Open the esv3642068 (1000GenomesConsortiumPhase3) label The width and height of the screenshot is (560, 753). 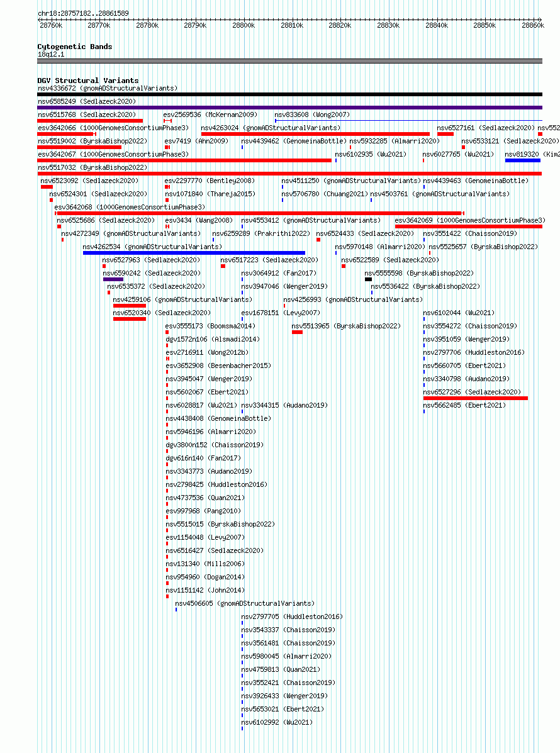(x=130, y=207)
